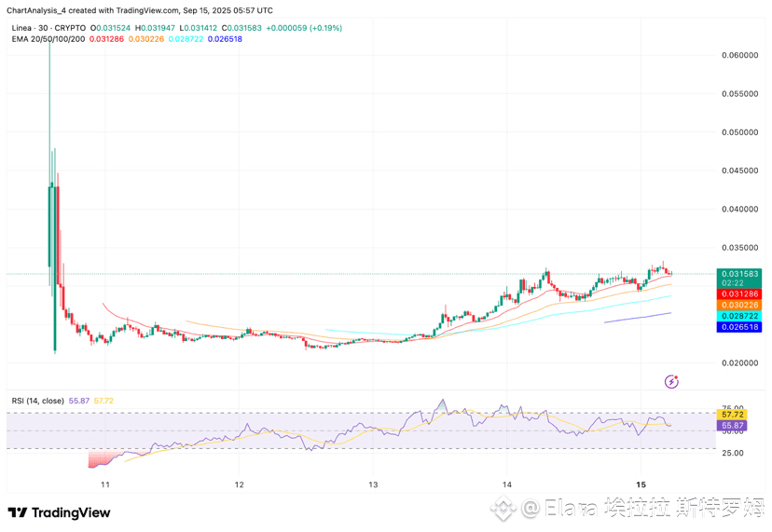Click the yellow RSI value tag 57.72
The width and height of the screenshot is (772, 532).
tap(732, 415)
